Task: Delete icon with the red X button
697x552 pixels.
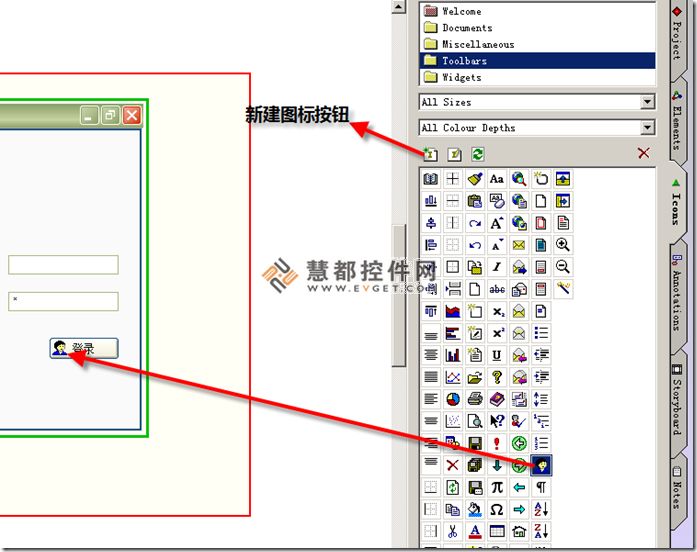Action: tap(643, 153)
